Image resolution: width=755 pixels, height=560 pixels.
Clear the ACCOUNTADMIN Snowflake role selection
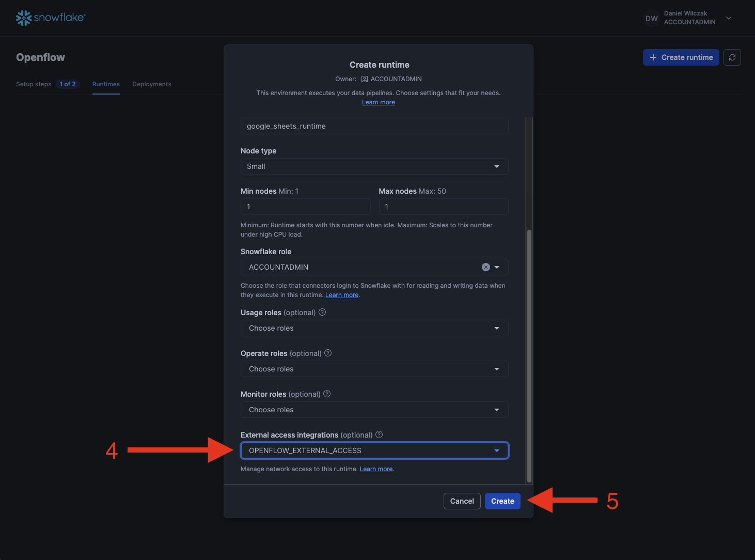485,267
